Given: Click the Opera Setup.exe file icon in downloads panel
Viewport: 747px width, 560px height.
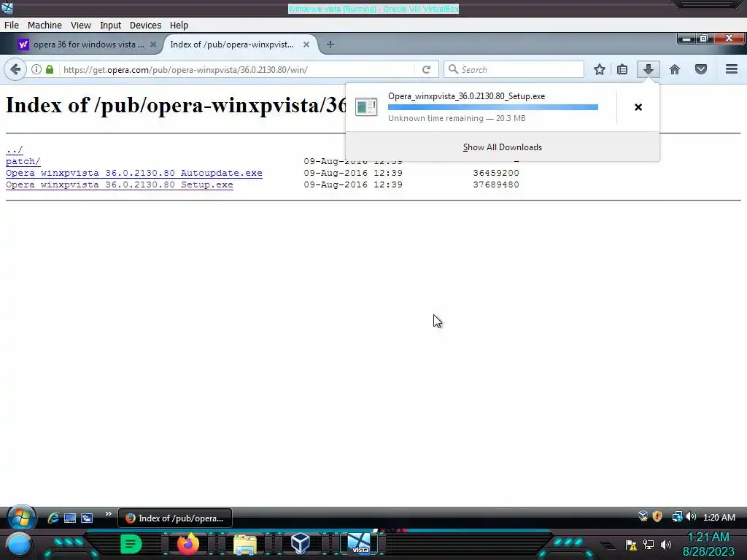Looking at the screenshot, I should tap(366, 106).
